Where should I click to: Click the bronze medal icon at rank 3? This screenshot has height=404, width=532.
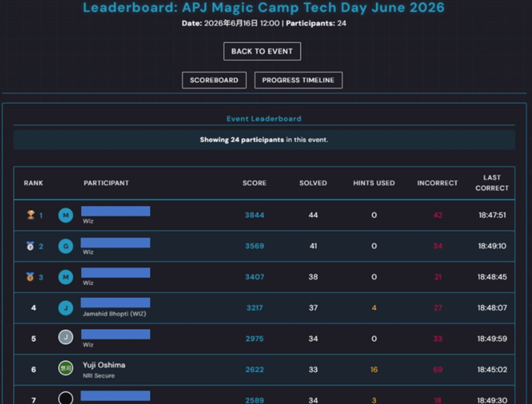(30, 276)
